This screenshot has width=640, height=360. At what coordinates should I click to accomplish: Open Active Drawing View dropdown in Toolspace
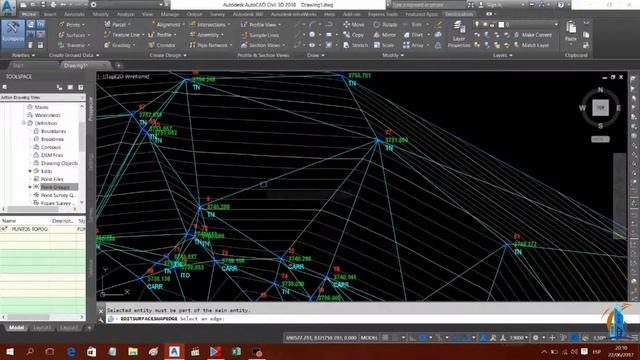tap(42, 98)
